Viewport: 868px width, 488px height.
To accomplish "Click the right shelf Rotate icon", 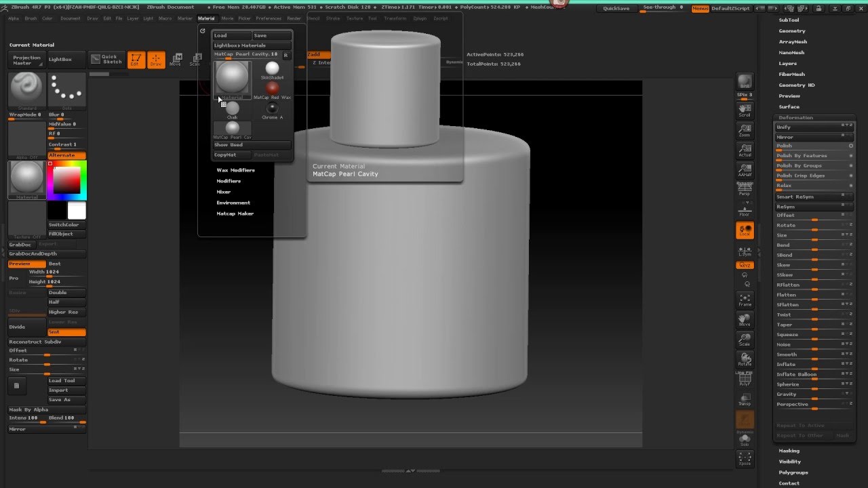I will 745,359.
